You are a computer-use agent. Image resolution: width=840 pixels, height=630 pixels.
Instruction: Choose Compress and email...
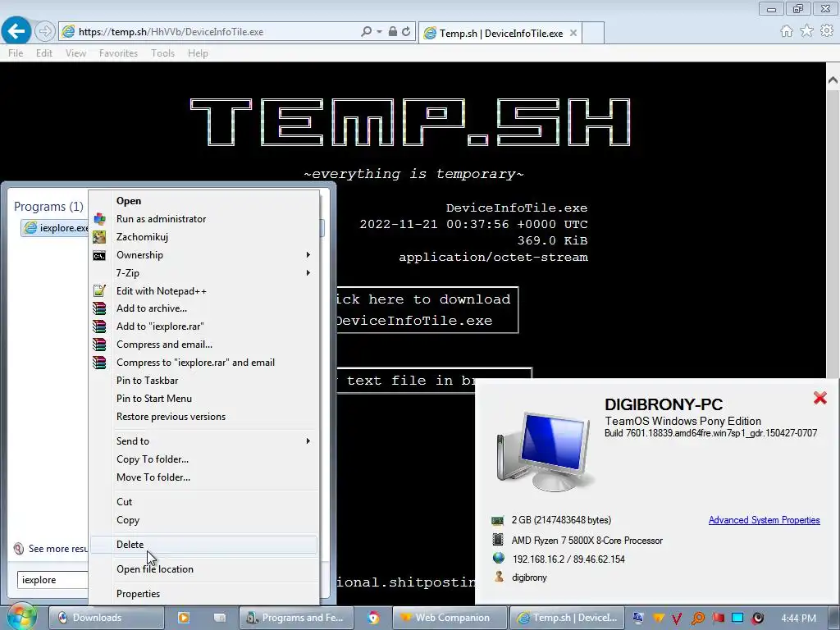pyautogui.click(x=204, y=345)
